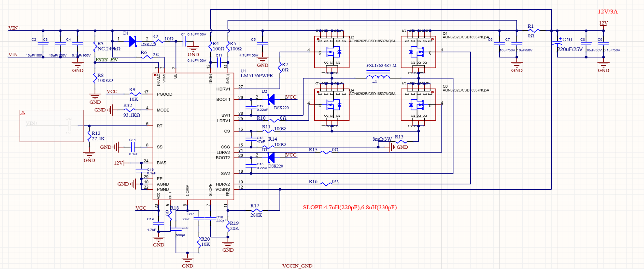644x269 pixels.
Task: Select the L1 inductor coil symbol
Action: coord(378,77)
